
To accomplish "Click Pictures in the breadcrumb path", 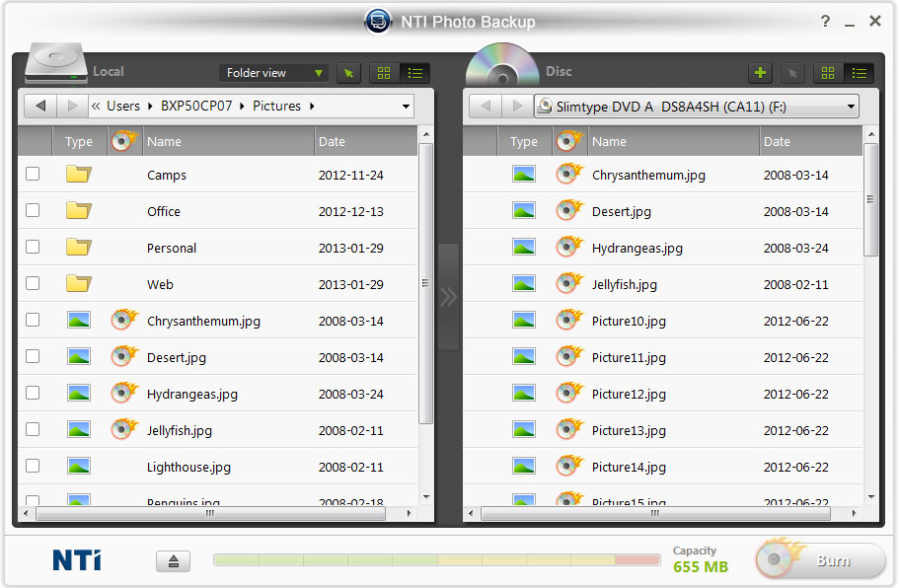I will click(276, 107).
